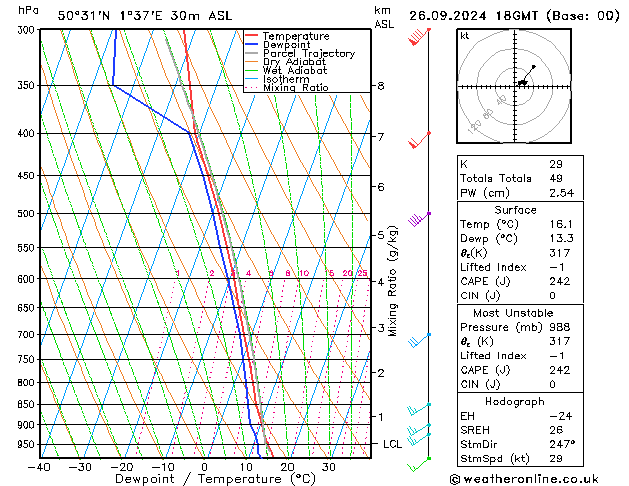Screen dimensions: 629x486
Task: Click the 0 temperature axis label
Action: coord(205,467)
